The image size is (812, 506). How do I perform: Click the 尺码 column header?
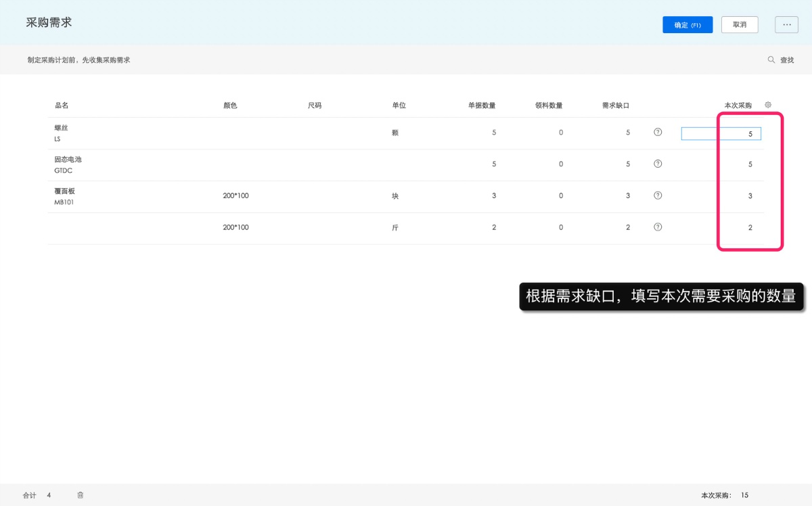[x=315, y=106]
